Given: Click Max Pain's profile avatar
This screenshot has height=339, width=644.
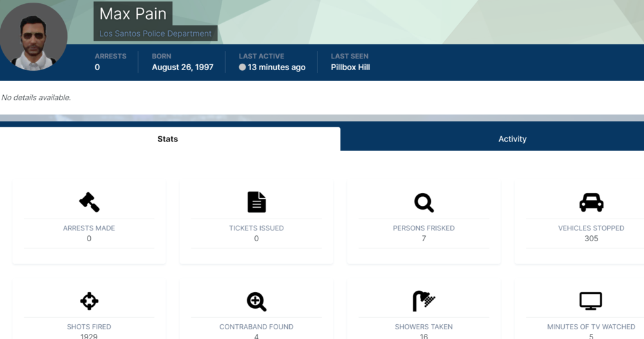Looking at the screenshot, I should click(33, 37).
